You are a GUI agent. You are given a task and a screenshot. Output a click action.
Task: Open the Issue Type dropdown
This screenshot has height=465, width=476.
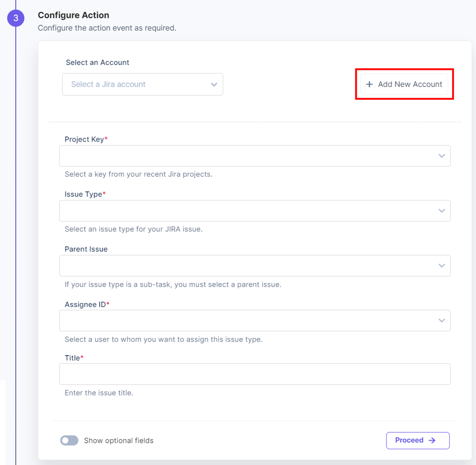point(255,211)
